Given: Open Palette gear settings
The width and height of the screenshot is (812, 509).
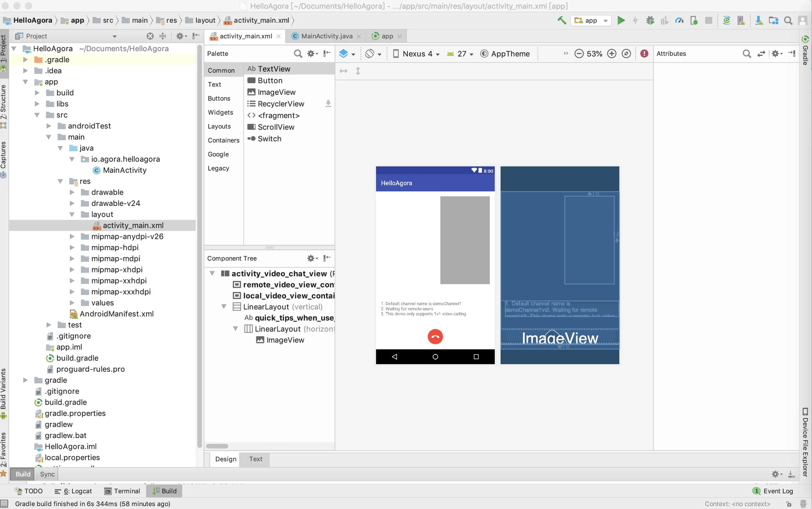Looking at the screenshot, I should (312, 53).
